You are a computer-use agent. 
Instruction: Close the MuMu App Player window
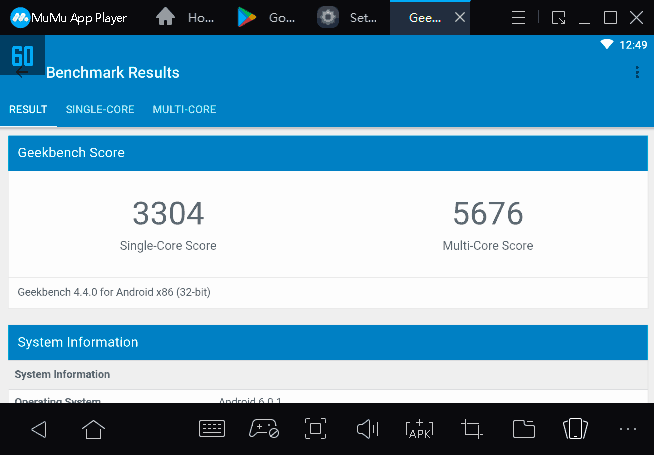pyautogui.click(x=636, y=18)
